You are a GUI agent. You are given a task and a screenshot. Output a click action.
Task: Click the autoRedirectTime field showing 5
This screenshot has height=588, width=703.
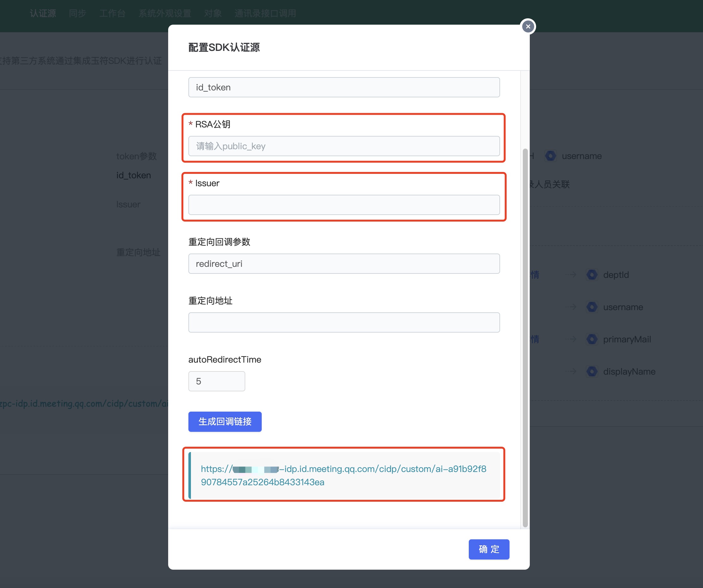[217, 381]
